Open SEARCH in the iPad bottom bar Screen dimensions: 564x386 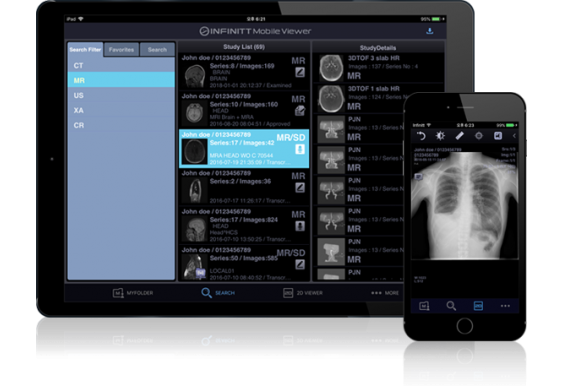pyautogui.click(x=218, y=293)
